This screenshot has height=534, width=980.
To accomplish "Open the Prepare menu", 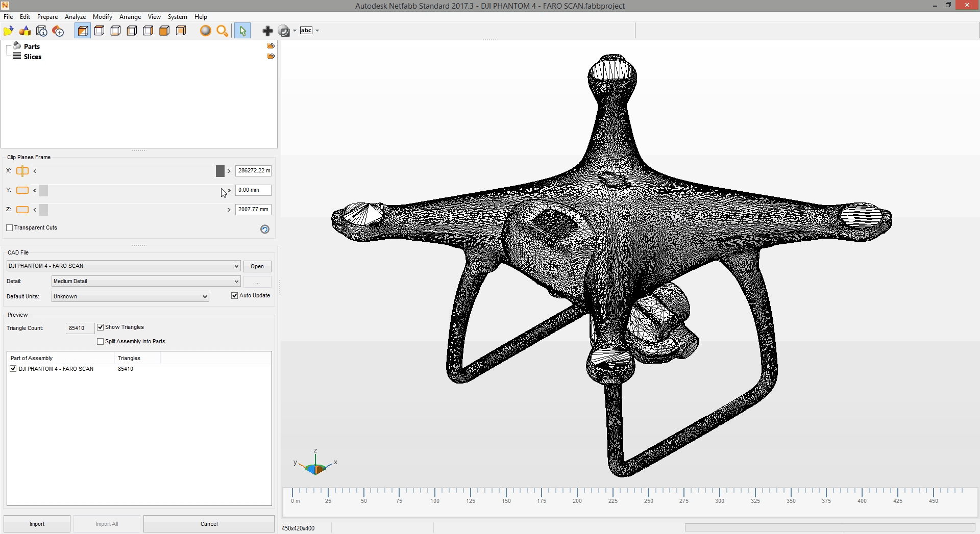I will point(47,17).
